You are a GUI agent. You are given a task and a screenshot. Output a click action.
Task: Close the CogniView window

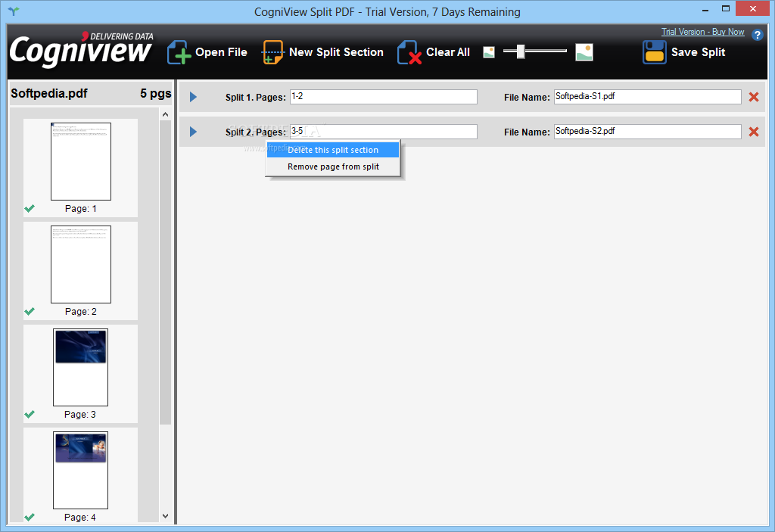[753, 9]
